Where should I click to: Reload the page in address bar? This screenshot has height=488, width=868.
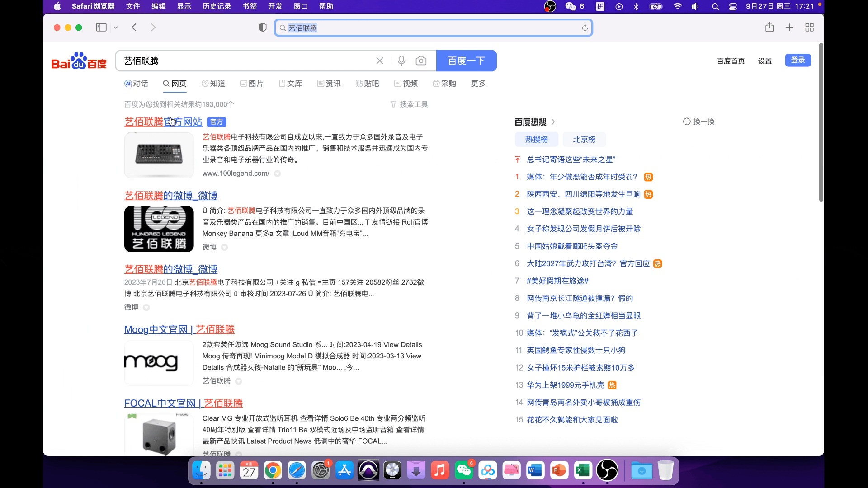pyautogui.click(x=585, y=28)
